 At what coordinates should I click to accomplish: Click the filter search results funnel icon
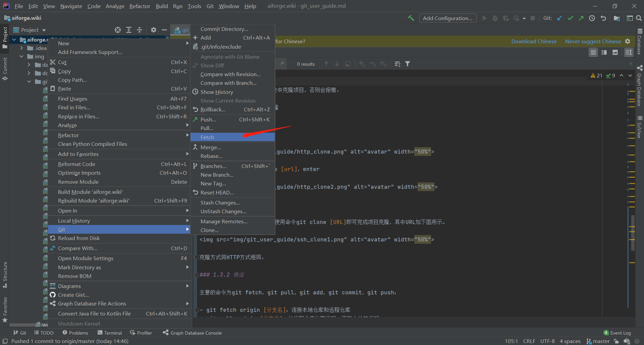pos(408,64)
